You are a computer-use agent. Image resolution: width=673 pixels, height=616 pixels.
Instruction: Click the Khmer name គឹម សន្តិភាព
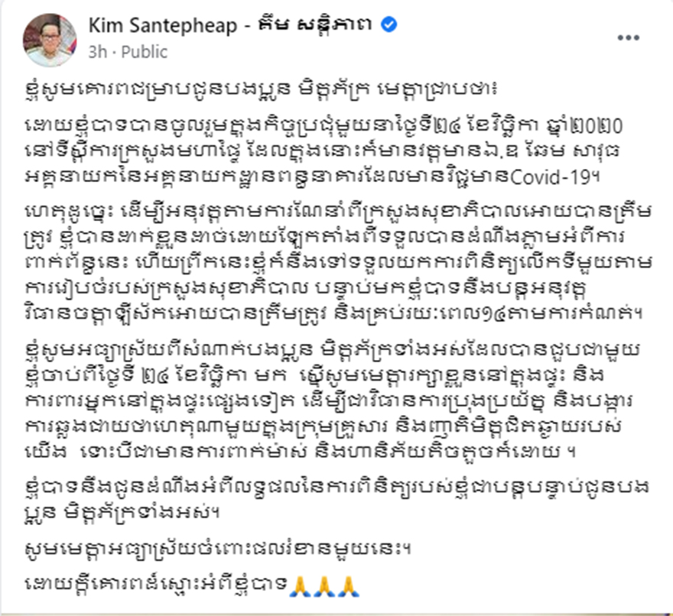pos(315,25)
